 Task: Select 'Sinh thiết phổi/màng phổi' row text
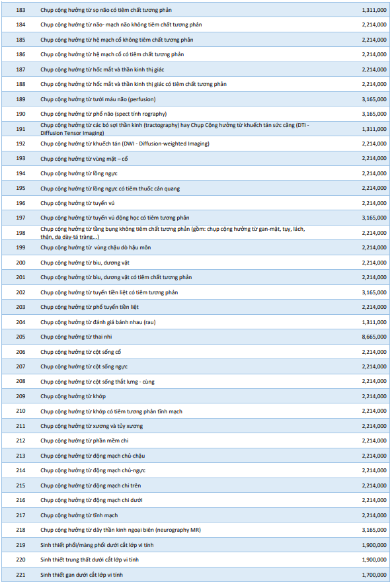(97, 545)
